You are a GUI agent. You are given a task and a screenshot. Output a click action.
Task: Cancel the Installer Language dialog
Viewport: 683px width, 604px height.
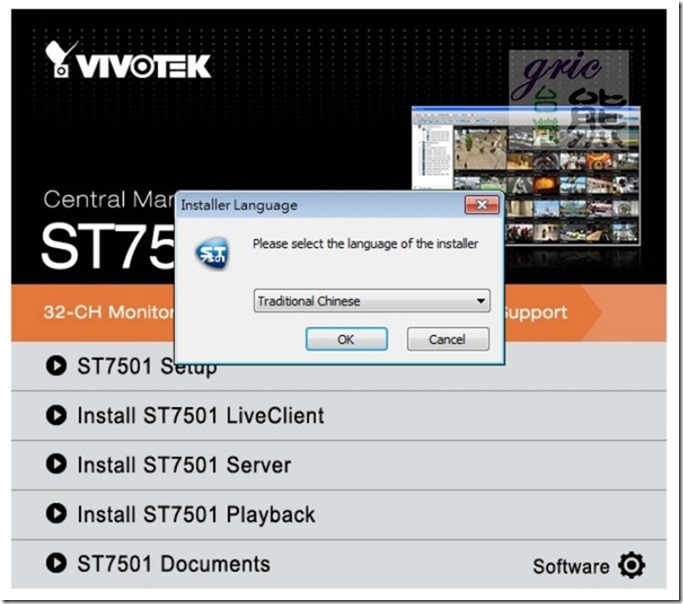coord(448,339)
